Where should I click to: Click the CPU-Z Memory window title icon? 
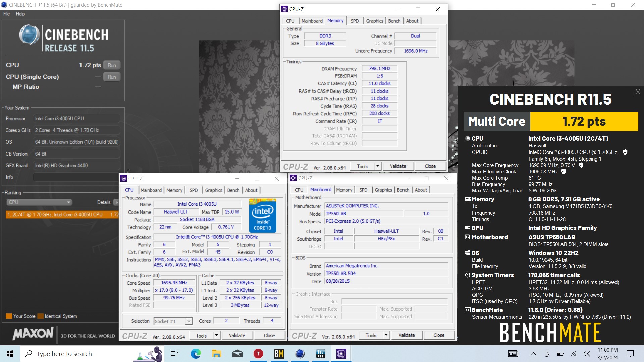point(284,9)
